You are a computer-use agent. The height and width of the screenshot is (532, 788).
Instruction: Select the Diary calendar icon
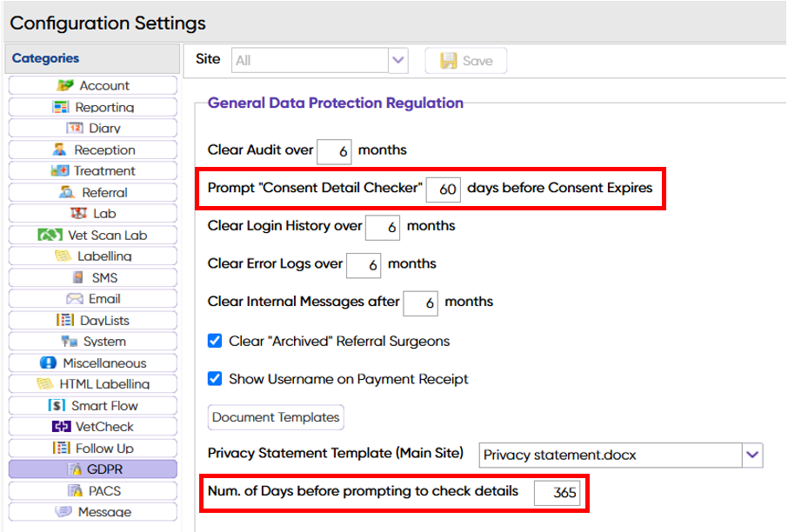tap(75, 128)
